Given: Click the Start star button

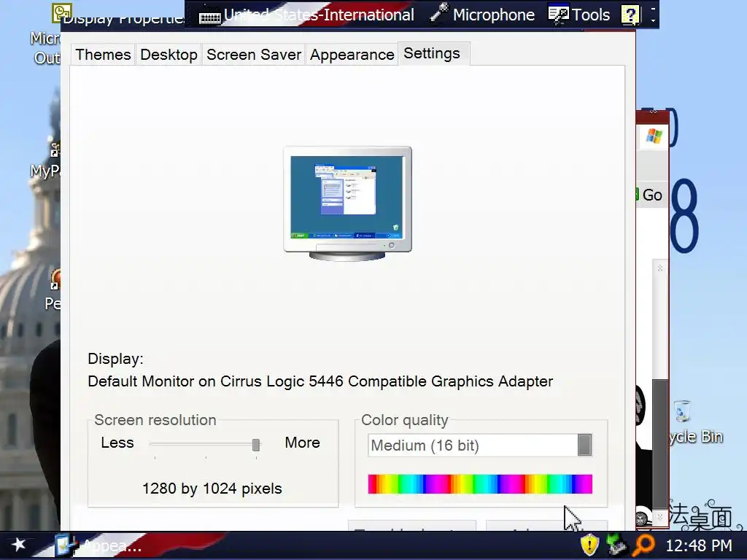Looking at the screenshot, I should tap(18, 544).
